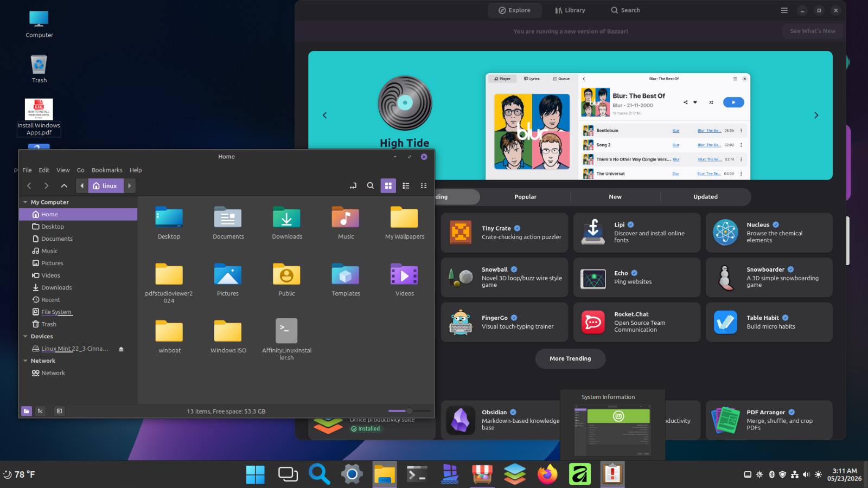Open the terminal from the taskbar
Screen dimensions: 868x488
[417, 474]
